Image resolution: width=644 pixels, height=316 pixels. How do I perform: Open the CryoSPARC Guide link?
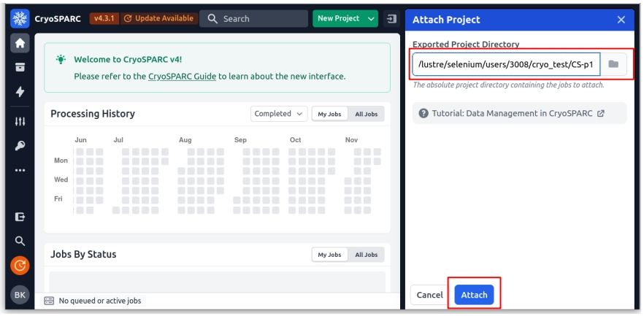tap(182, 76)
